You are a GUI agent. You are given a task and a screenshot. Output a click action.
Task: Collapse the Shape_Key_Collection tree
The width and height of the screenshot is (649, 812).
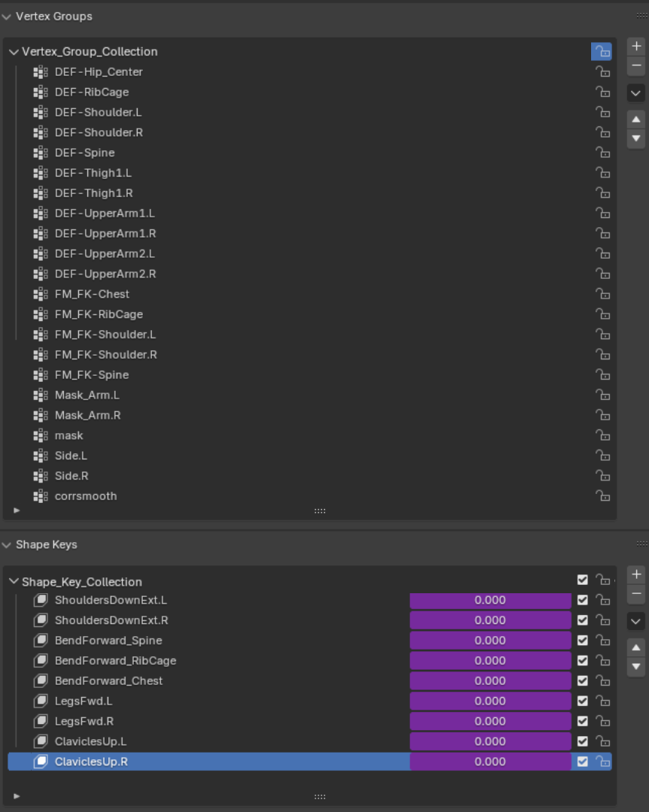coord(14,581)
